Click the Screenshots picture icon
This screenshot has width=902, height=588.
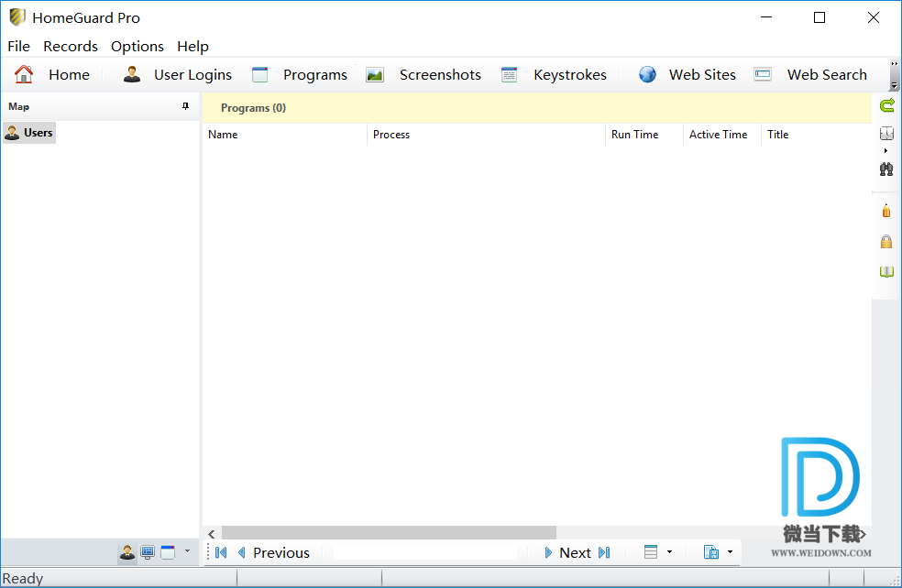tap(375, 75)
